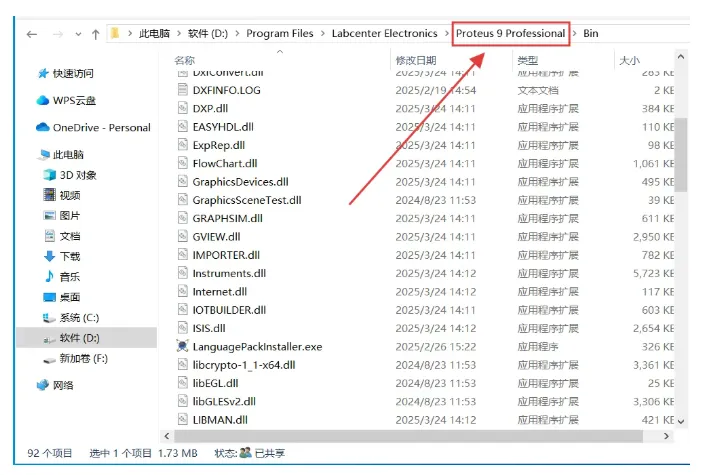Click the GraphicsSceneTest.dll file icon
This screenshot has height=475, width=701.
pyautogui.click(x=182, y=200)
